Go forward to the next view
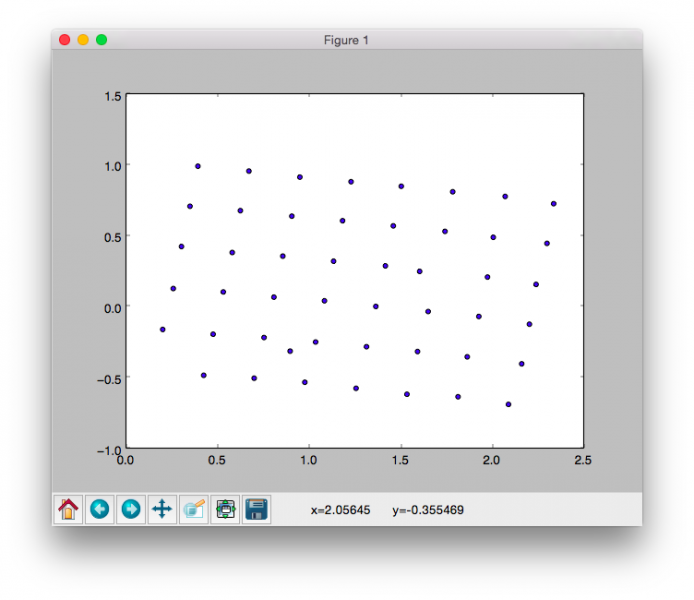694x600 pixels. (x=130, y=509)
